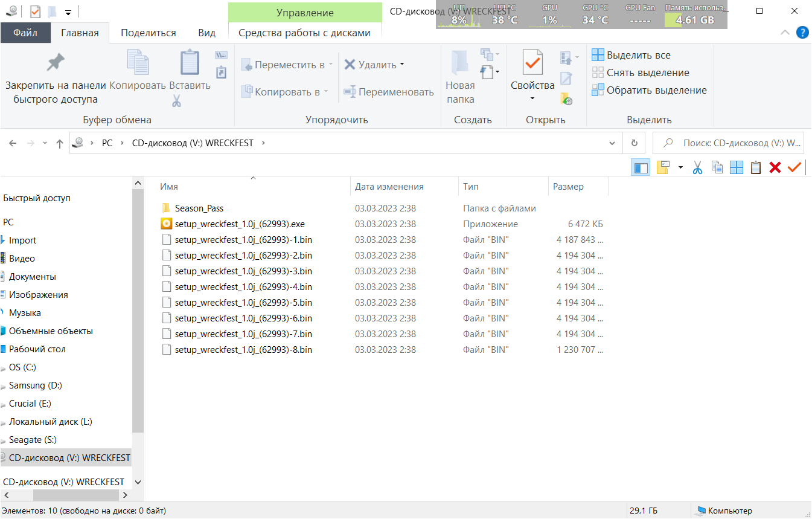The height and width of the screenshot is (519, 812).
Task: Open recent locations dropdown near navigation arrows
Action: [x=45, y=143]
